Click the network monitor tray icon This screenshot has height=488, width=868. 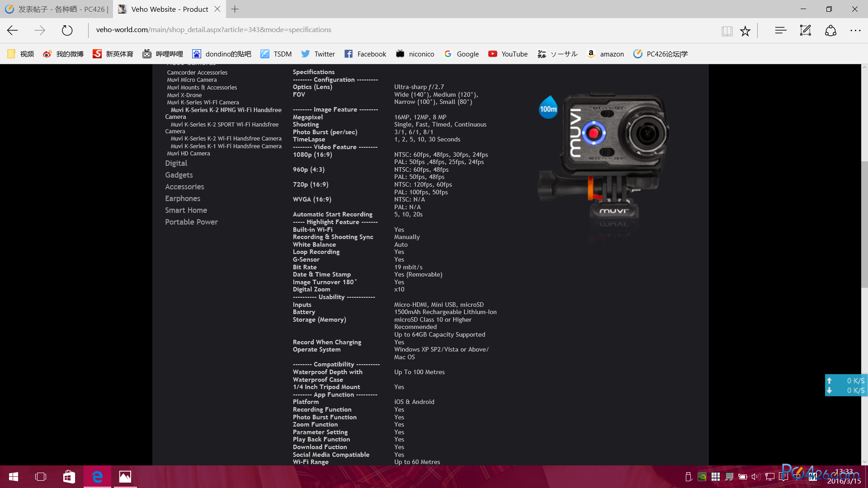point(770,477)
